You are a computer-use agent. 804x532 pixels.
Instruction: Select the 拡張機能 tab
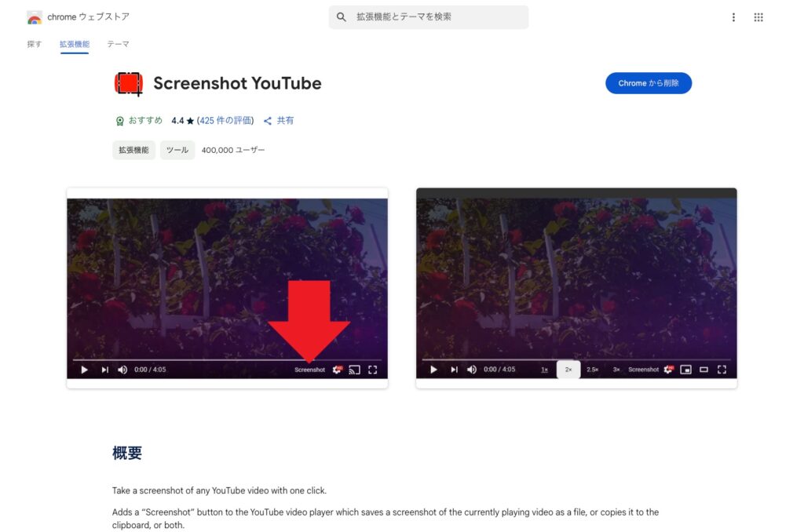[x=75, y=44]
